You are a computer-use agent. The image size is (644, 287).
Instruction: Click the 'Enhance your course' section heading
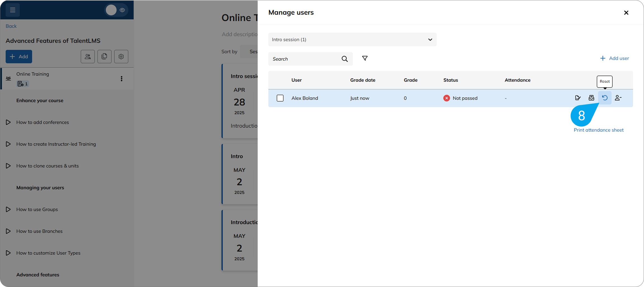tap(40, 100)
